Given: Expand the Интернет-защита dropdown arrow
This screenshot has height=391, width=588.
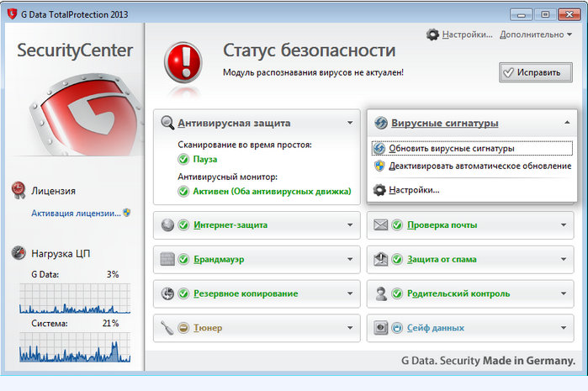Looking at the screenshot, I should tap(350, 225).
